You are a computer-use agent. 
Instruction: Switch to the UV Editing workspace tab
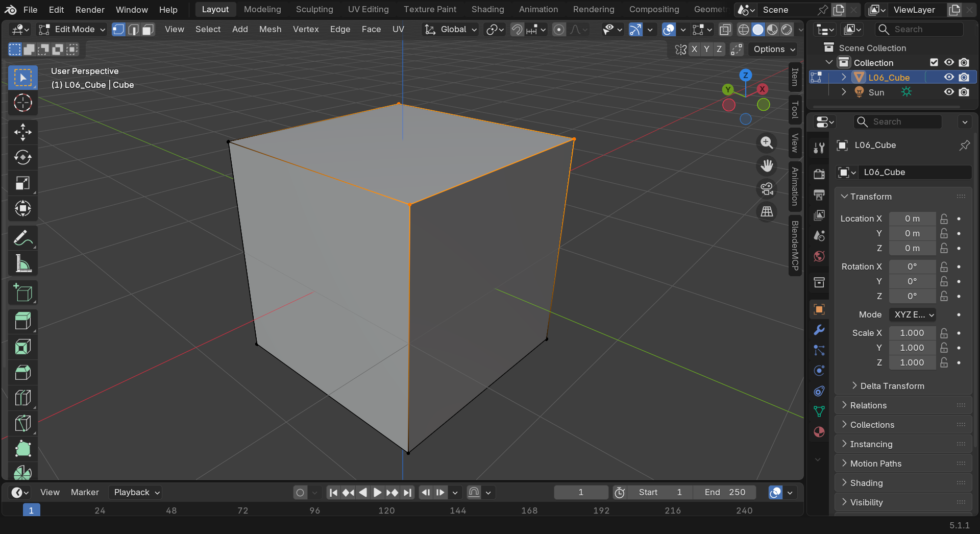369,9
